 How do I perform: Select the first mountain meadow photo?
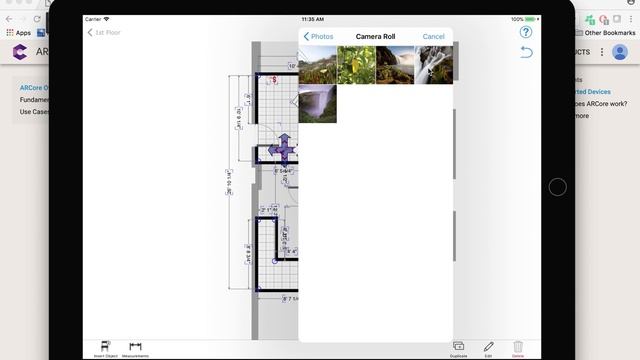coord(318,65)
